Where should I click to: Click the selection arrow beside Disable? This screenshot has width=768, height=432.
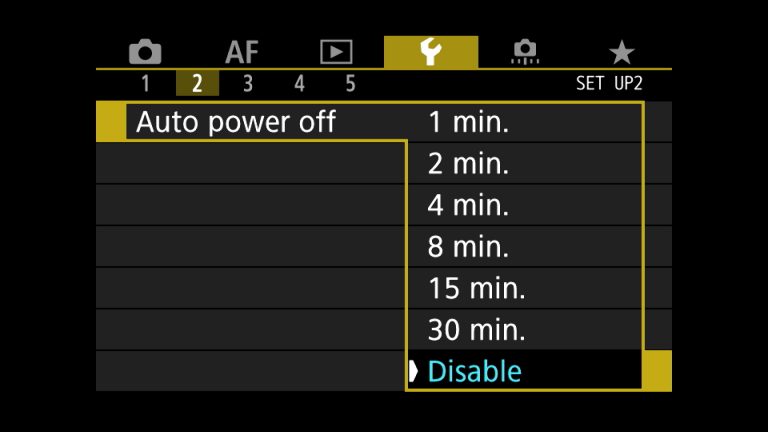pos(413,371)
